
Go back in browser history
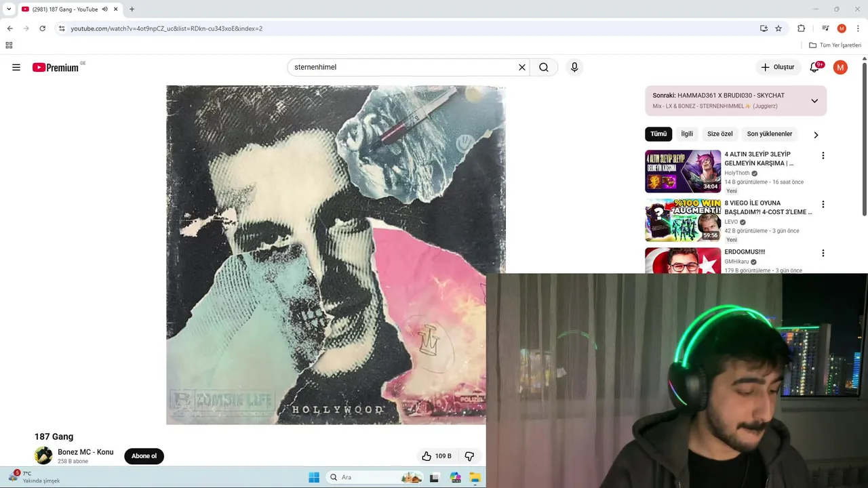9,28
